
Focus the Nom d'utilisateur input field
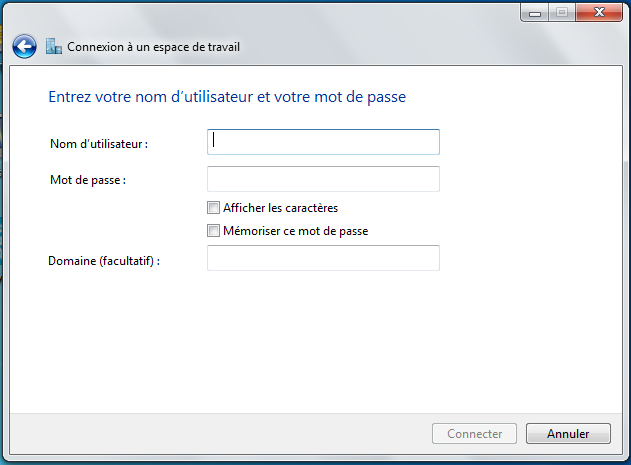323,142
